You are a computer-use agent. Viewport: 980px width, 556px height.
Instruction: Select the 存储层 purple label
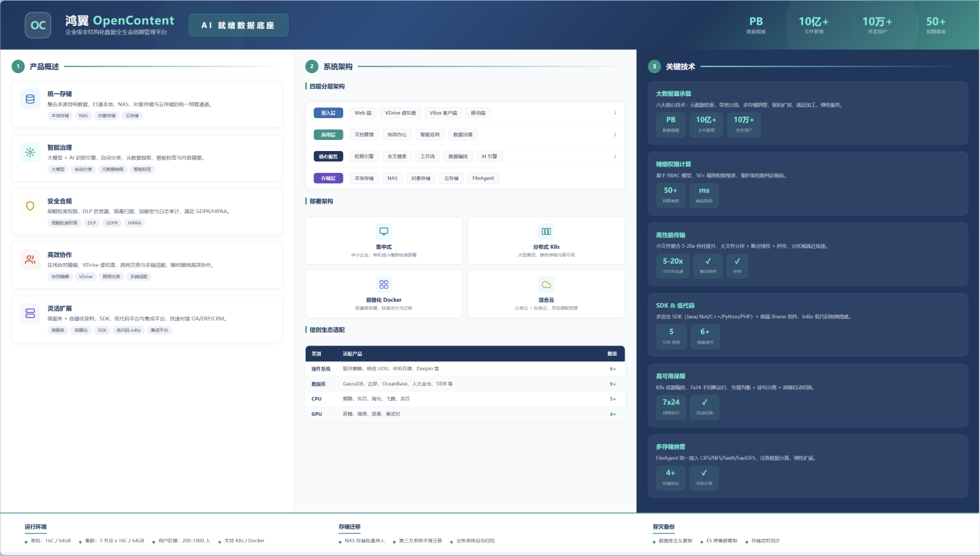click(328, 178)
